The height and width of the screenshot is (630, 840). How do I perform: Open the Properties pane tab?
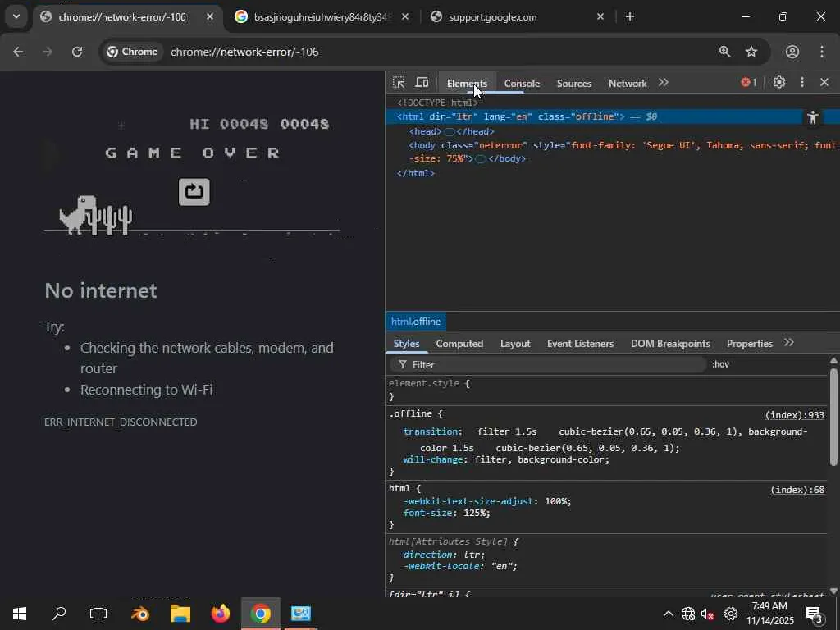749,344
